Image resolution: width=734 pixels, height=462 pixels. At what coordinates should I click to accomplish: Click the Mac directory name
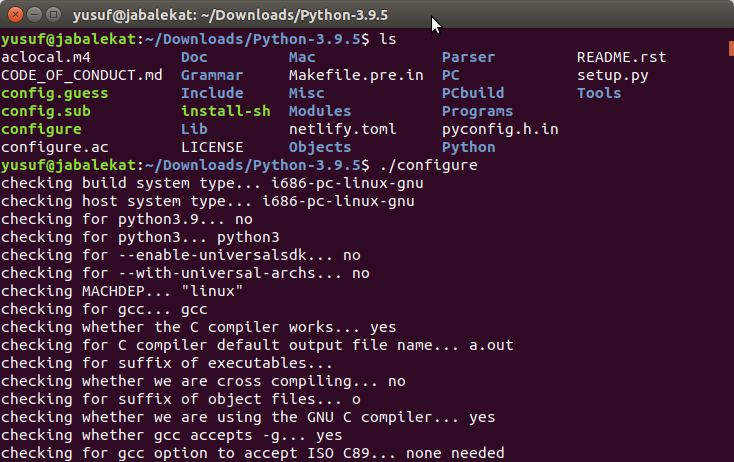coord(302,57)
